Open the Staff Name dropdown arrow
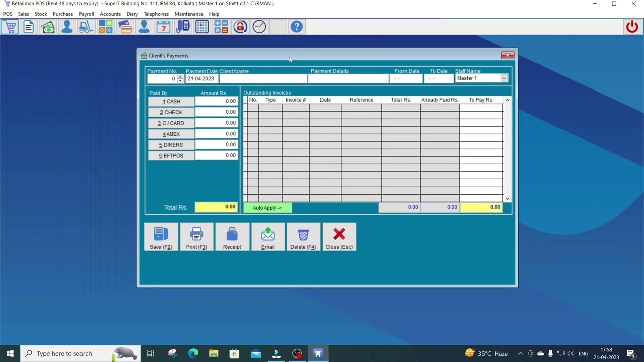This screenshot has width=644, height=362. tap(504, 78)
